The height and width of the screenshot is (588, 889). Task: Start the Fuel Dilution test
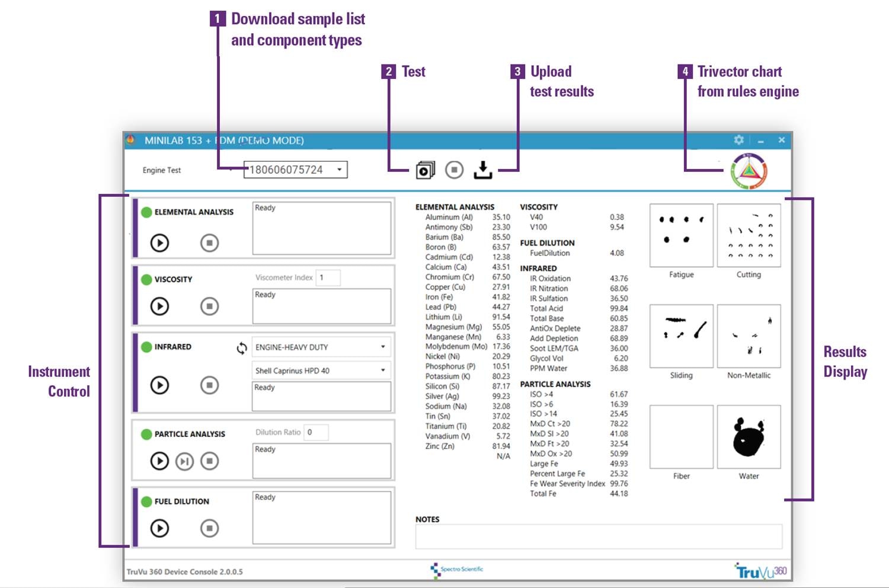point(159,528)
